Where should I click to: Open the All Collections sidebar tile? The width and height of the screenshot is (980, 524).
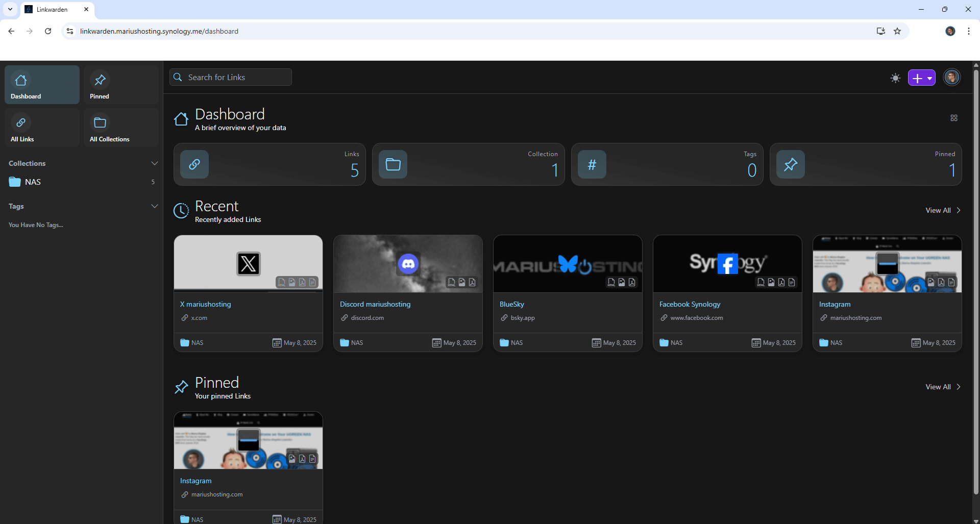(121, 128)
